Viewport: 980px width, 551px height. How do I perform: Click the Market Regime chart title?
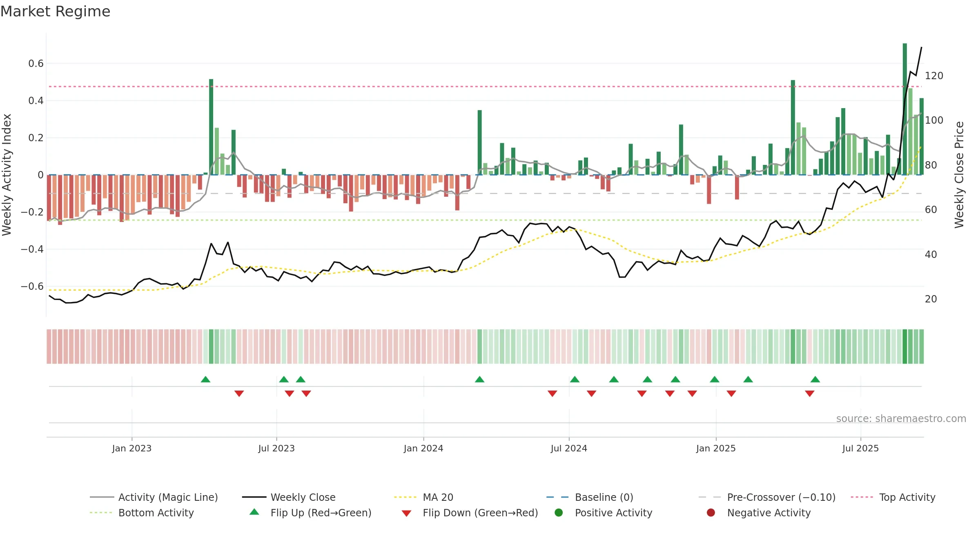(55, 11)
